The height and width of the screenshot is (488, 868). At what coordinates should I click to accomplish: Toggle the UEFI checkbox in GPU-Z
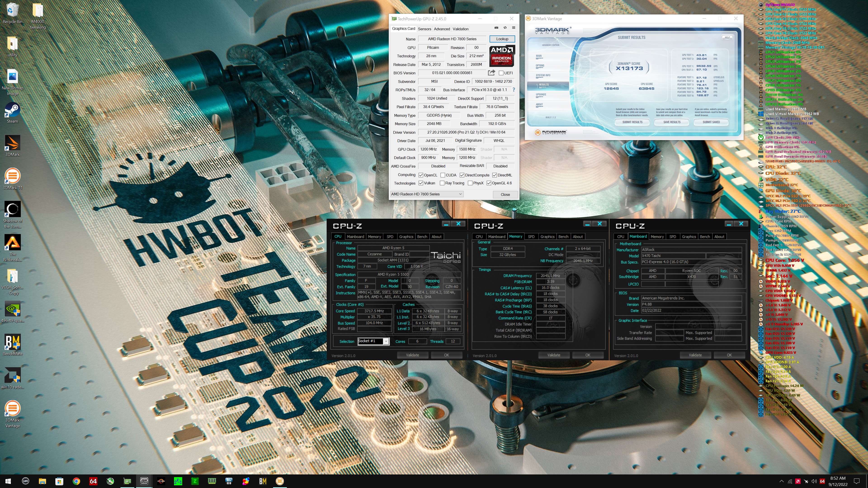coord(501,73)
